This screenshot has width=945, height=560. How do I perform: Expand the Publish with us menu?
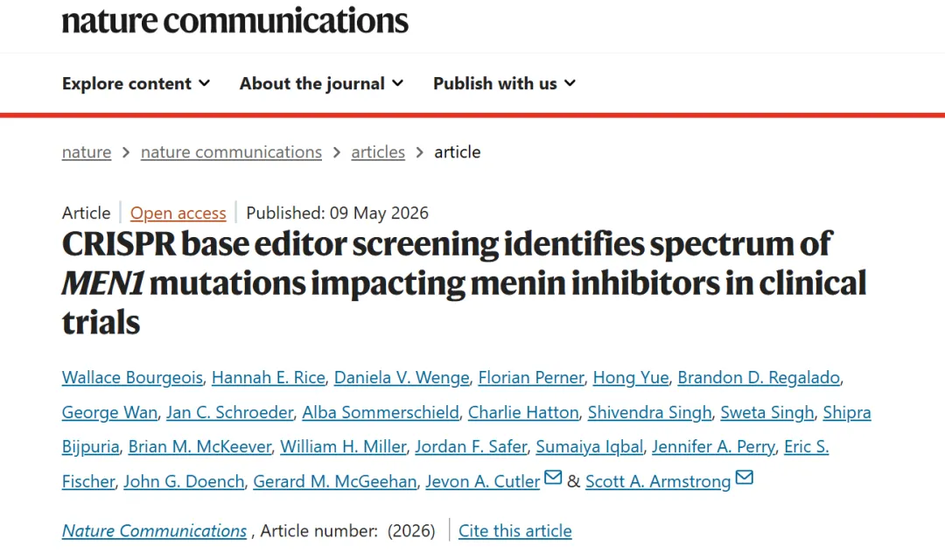505,83
